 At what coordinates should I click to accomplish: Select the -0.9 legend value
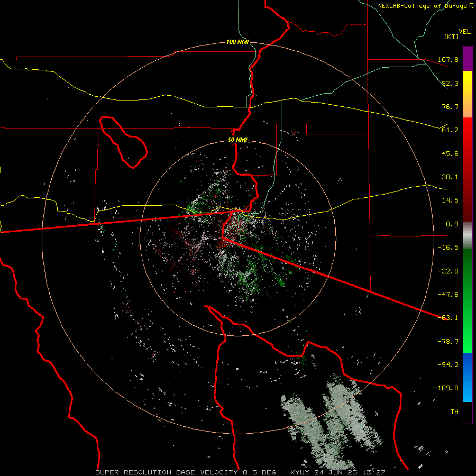(450, 224)
